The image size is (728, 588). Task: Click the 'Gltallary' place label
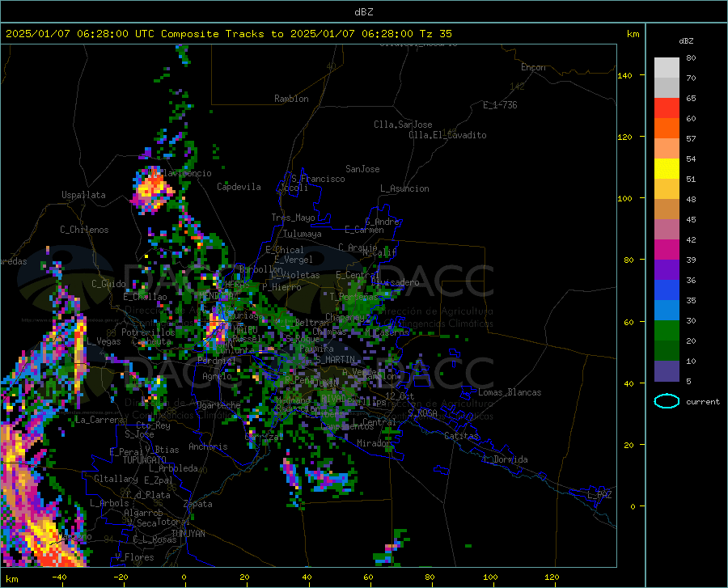coord(116,479)
